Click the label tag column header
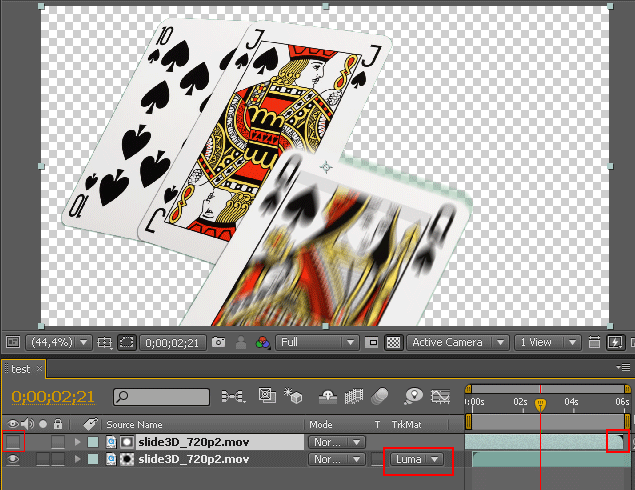 [91, 424]
